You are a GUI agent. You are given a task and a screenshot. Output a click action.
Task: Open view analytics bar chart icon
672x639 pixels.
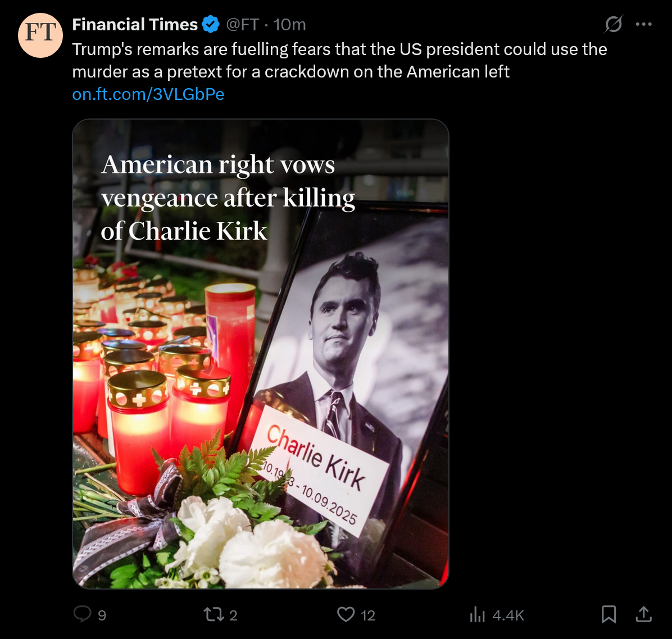click(477, 615)
